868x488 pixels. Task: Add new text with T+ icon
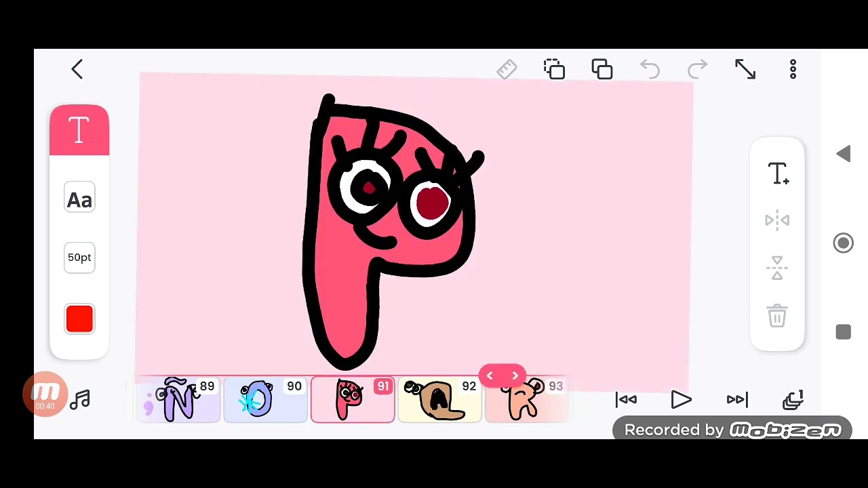[x=778, y=174]
